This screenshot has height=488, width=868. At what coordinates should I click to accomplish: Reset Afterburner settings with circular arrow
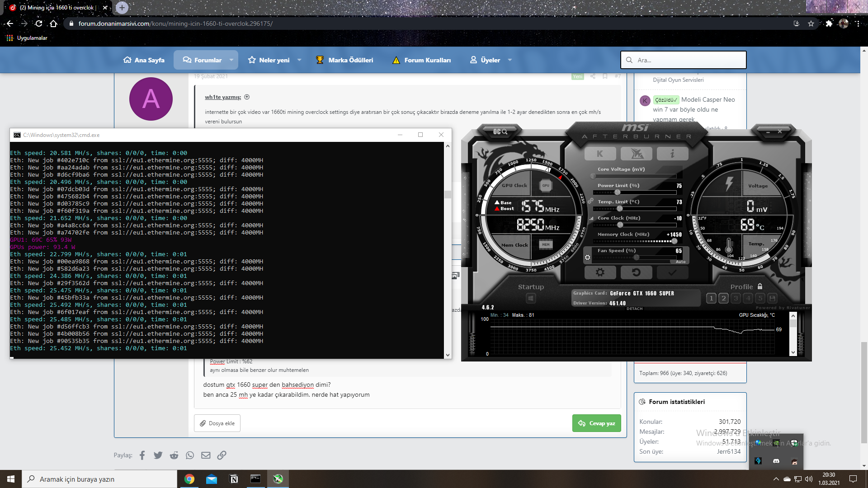click(636, 272)
